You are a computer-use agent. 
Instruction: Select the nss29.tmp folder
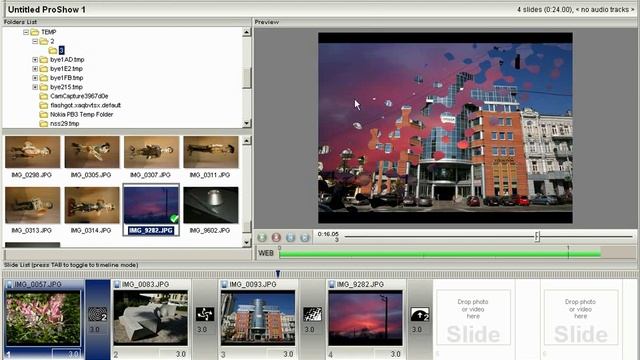tap(64, 123)
